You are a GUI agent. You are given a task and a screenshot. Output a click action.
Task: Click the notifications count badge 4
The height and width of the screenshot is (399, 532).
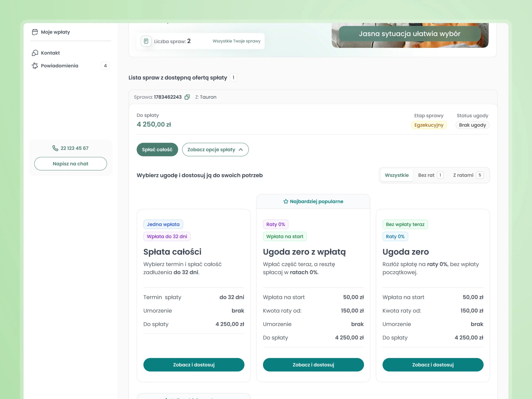click(x=105, y=66)
